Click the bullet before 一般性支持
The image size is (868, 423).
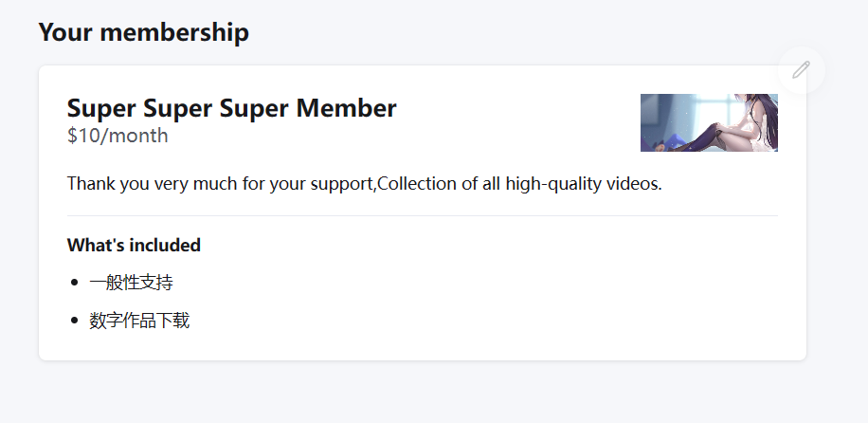[x=74, y=283]
